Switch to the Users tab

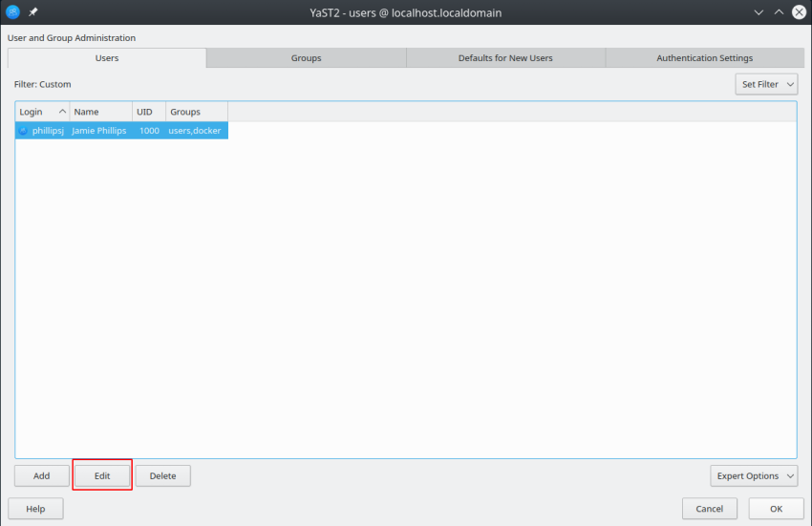tap(107, 58)
